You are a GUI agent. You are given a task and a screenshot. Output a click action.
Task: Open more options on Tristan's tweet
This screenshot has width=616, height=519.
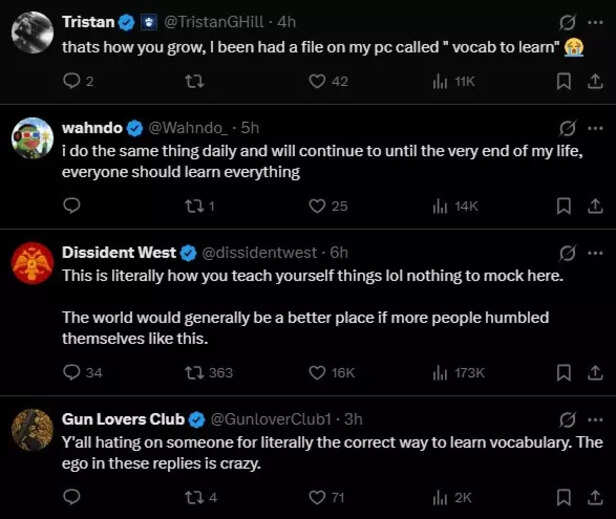pyautogui.click(x=595, y=21)
